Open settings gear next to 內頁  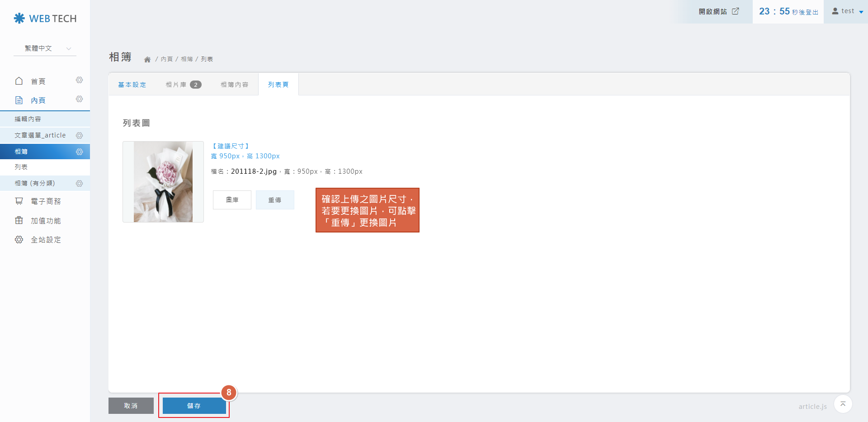tap(79, 99)
